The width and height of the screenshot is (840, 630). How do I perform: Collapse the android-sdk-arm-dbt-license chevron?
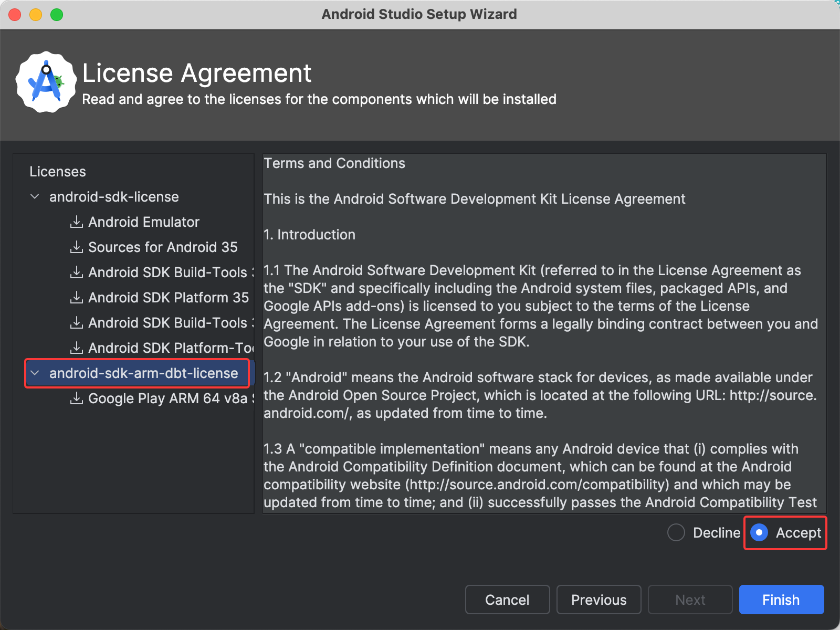[x=35, y=373]
